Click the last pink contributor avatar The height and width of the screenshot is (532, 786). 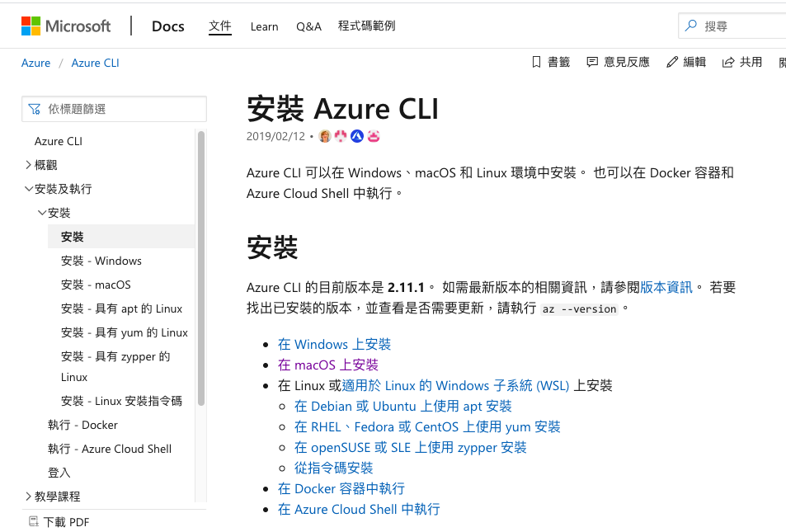point(374,136)
